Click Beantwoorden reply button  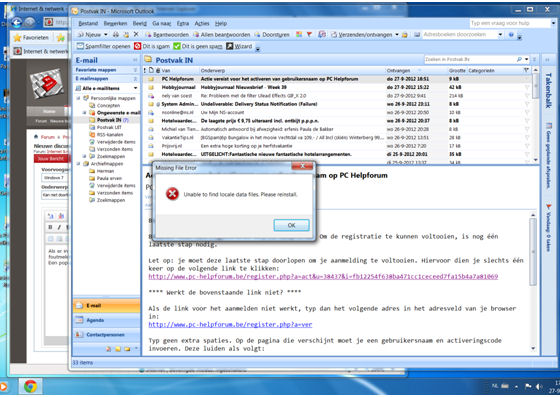click(x=167, y=35)
